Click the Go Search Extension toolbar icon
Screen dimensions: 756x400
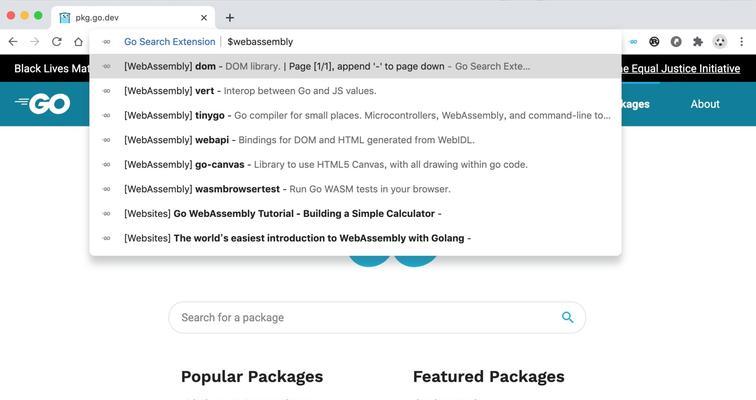(634, 42)
